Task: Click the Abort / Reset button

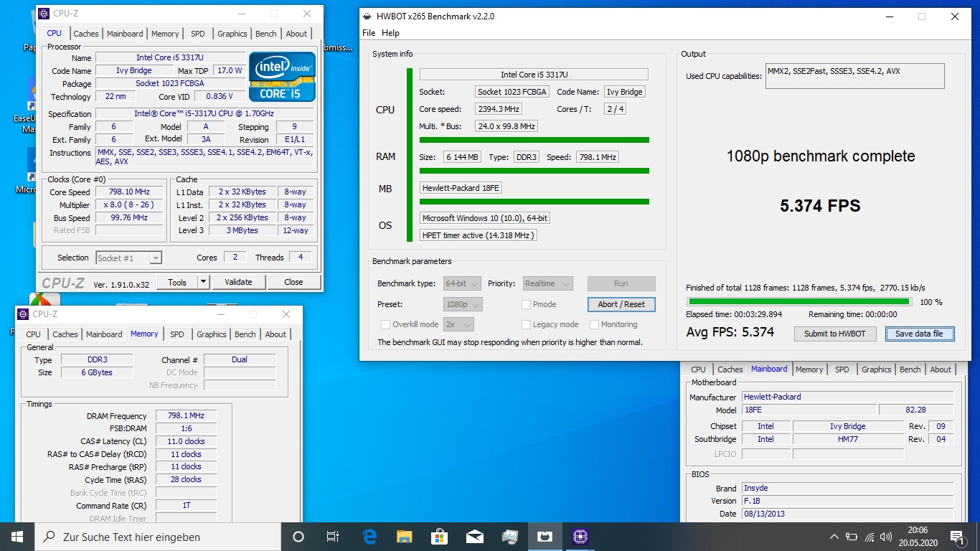Action: tap(621, 304)
